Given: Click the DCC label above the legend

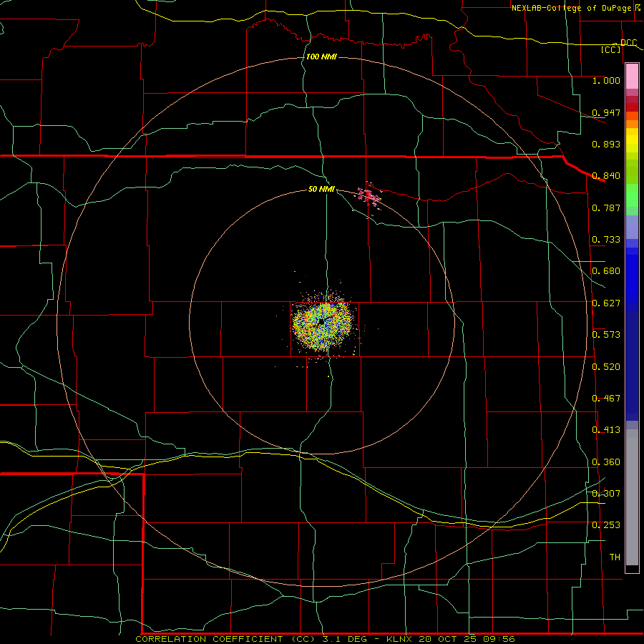Looking at the screenshot, I should [628, 42].
